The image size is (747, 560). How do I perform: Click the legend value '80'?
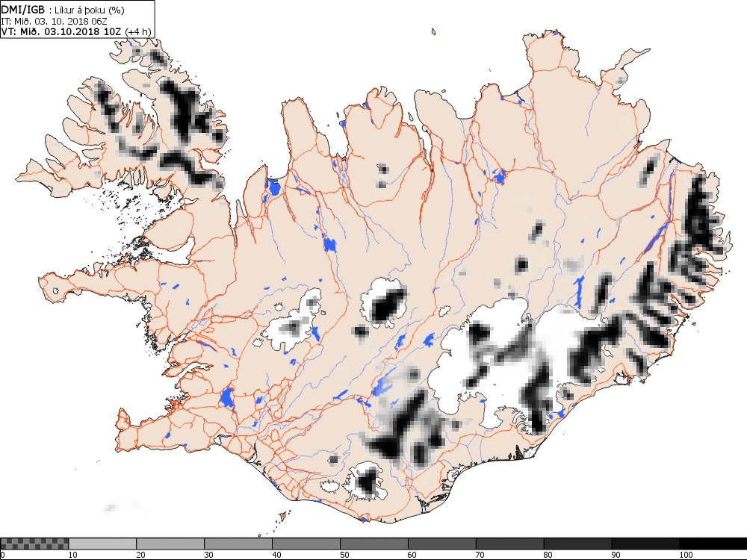548,555
